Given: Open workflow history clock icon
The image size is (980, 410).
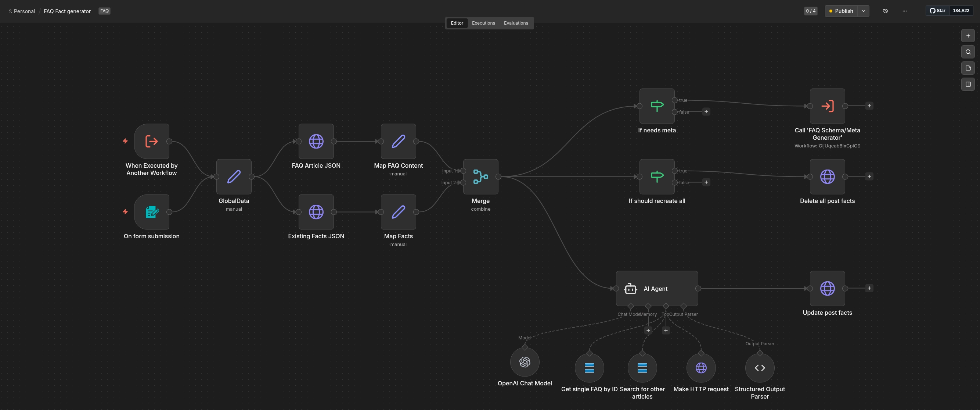Looking at the screenshot, I should [x=885, y=11].
